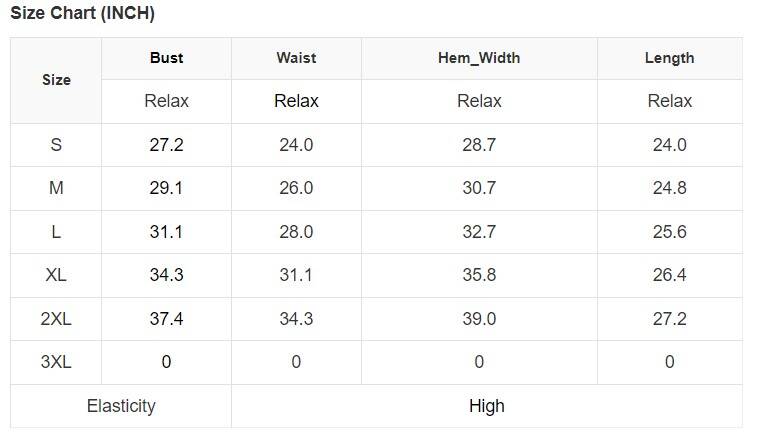
Task: Select the Waist column header
Action: pyautogui.click(x=296, y=58)
